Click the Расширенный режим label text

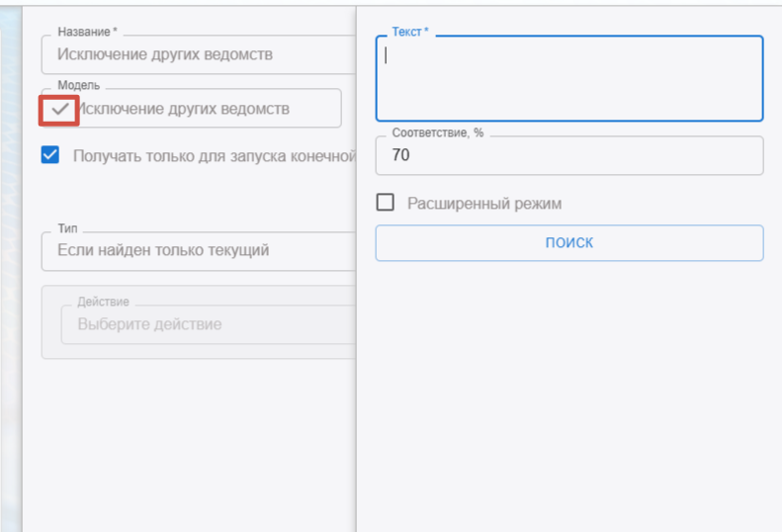484,204
